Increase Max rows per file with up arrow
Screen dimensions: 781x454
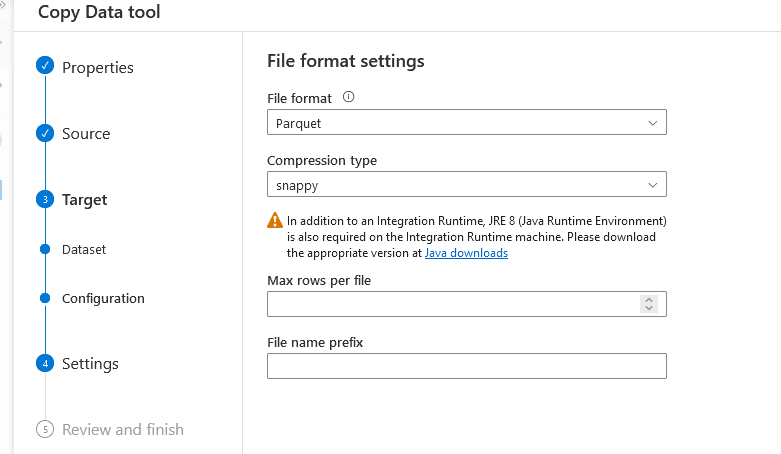pyautogui.click(x=649, y=300)
